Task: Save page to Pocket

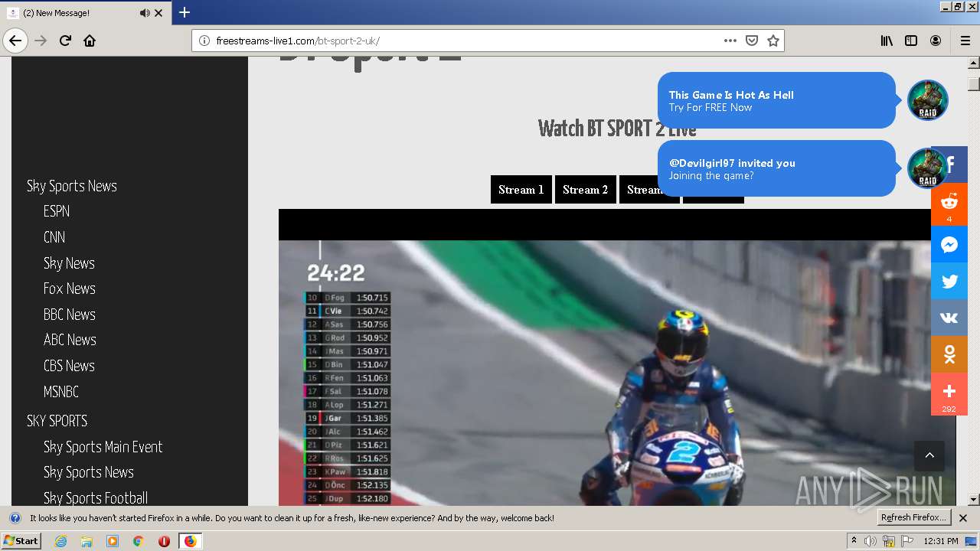Action: pyautogui.click(x=752, y=41)
